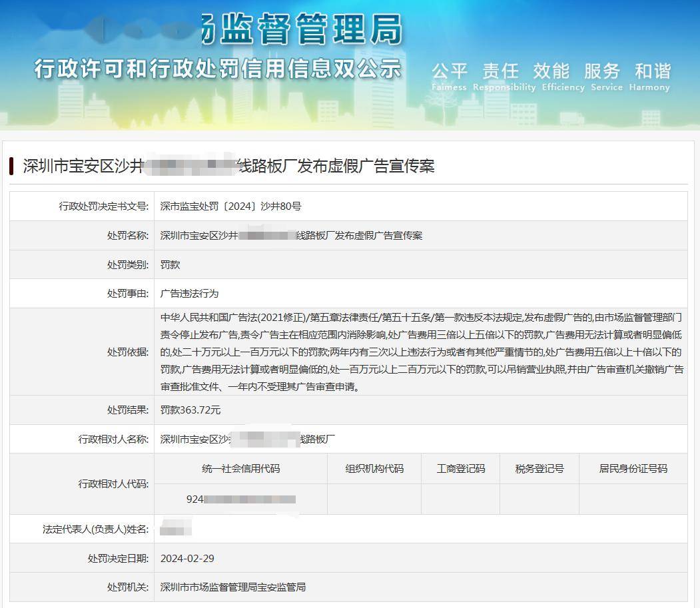Select document number 深市监宝处罚〔2024〕沙井80号
This screenshot has height=608, width=700.
pos(231,206)
